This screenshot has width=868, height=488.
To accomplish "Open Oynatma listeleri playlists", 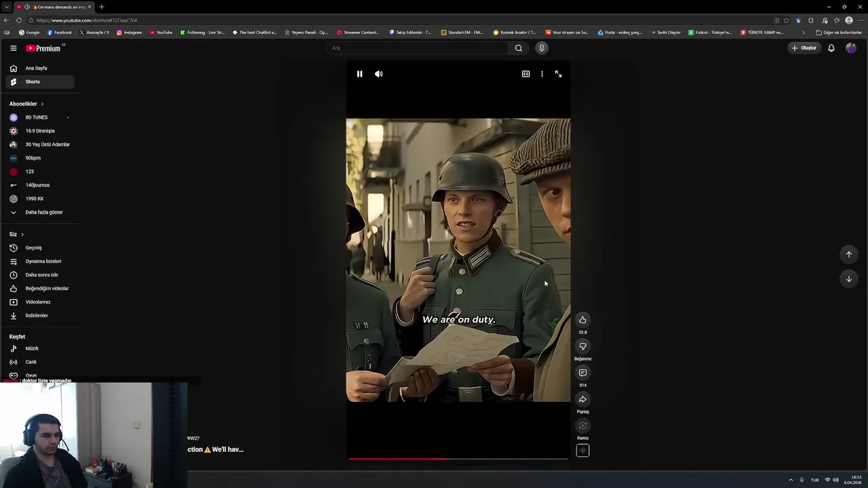I will tap(39, 261).
